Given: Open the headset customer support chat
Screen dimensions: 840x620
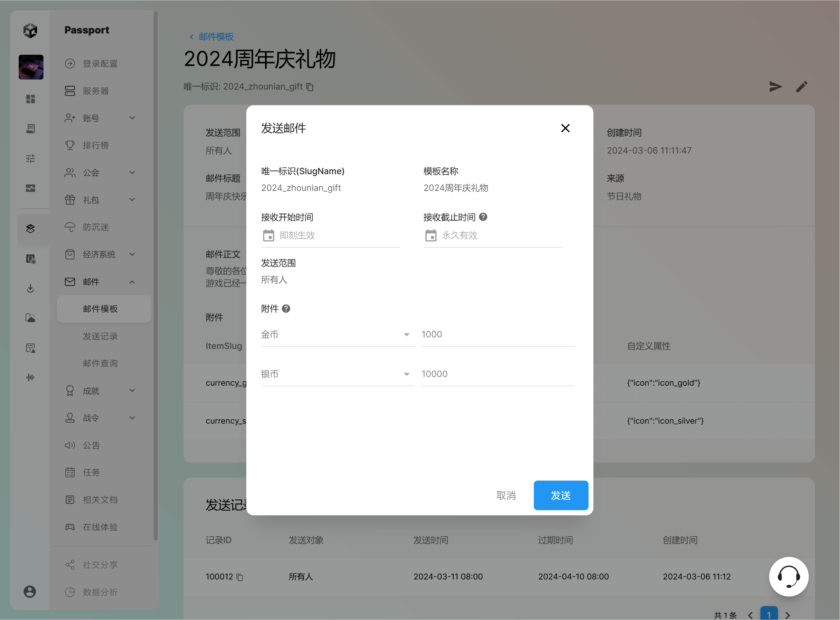Looking at the screenshot, I should pos(788,577).
